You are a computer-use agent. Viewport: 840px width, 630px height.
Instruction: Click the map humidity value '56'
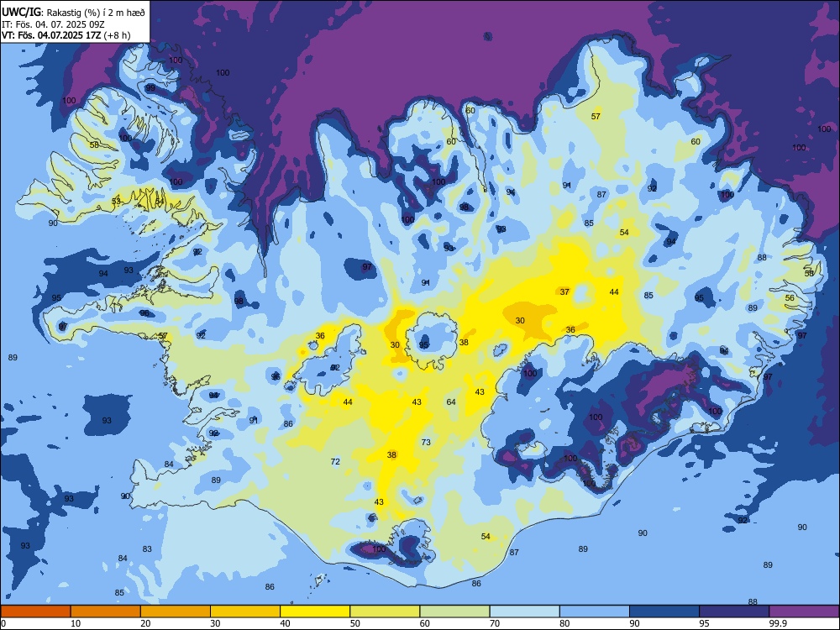(x=790, y=298)
